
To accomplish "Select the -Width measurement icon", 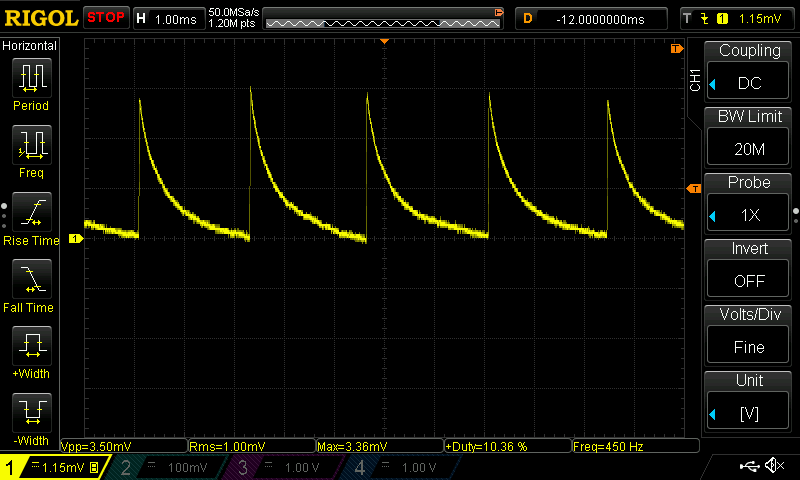I will coord(31,414).
